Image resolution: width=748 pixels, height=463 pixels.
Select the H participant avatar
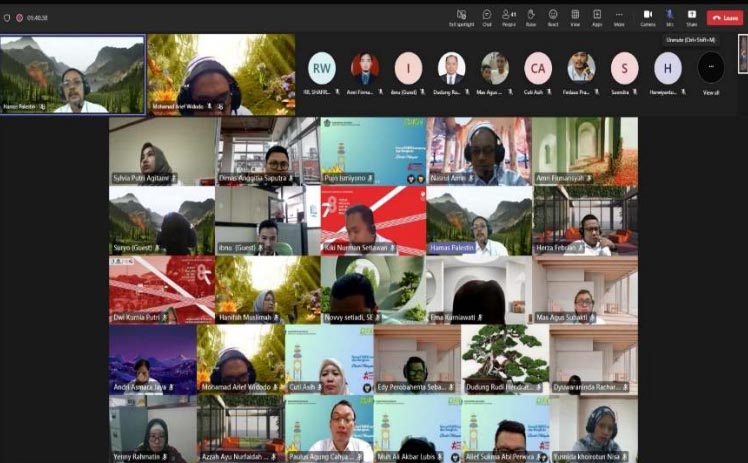coord(668,67)
